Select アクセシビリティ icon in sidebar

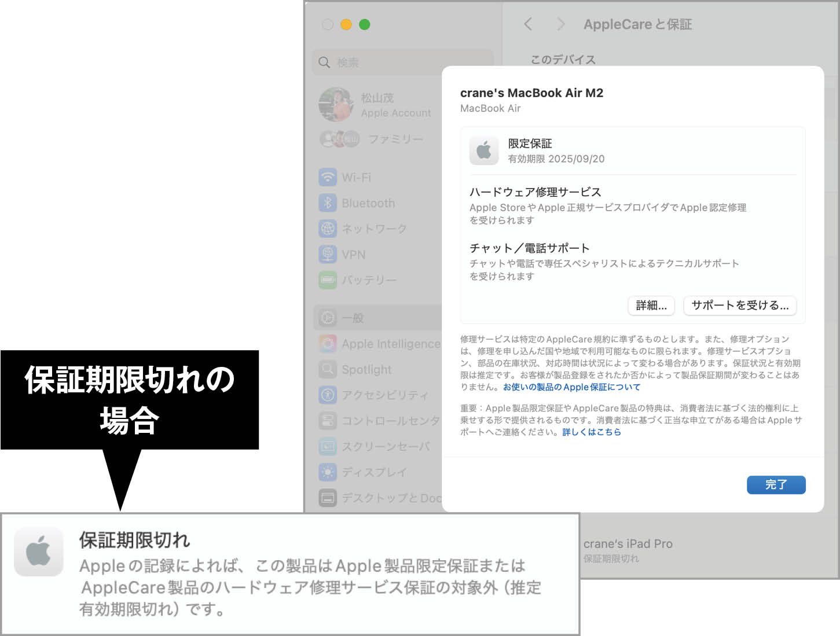(328, 395)
